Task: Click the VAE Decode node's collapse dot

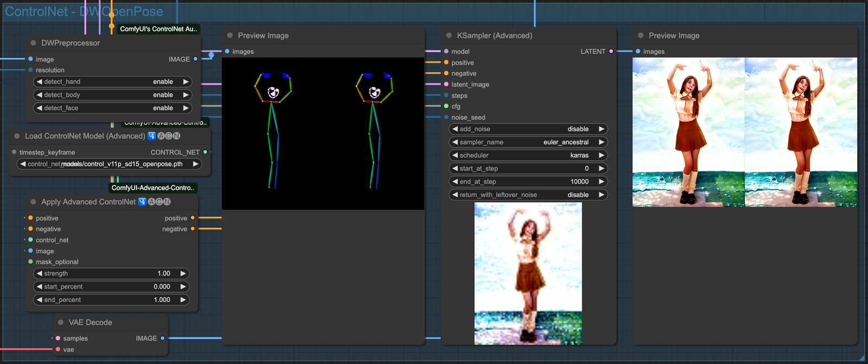Action: 61,322
